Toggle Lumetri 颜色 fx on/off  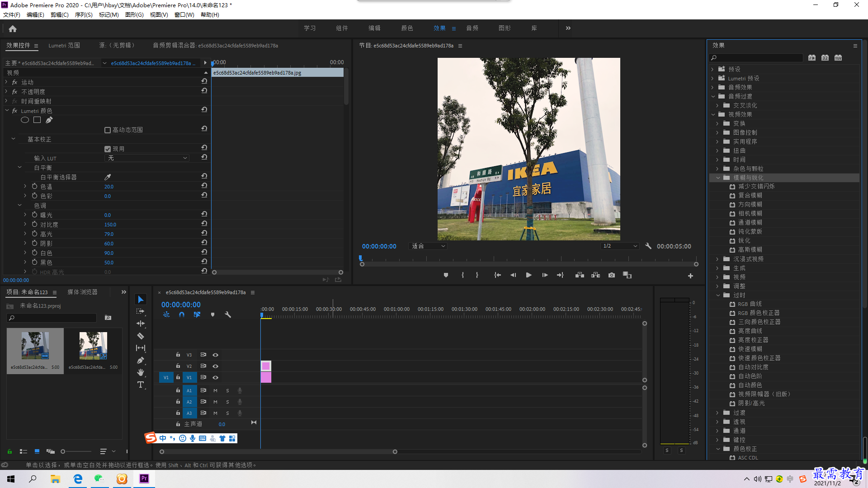tap(14, 111)
